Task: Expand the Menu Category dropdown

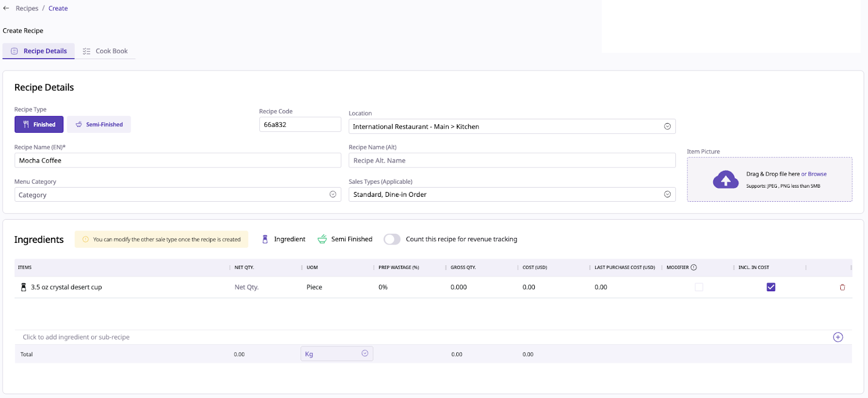Action: coord(177,195)
